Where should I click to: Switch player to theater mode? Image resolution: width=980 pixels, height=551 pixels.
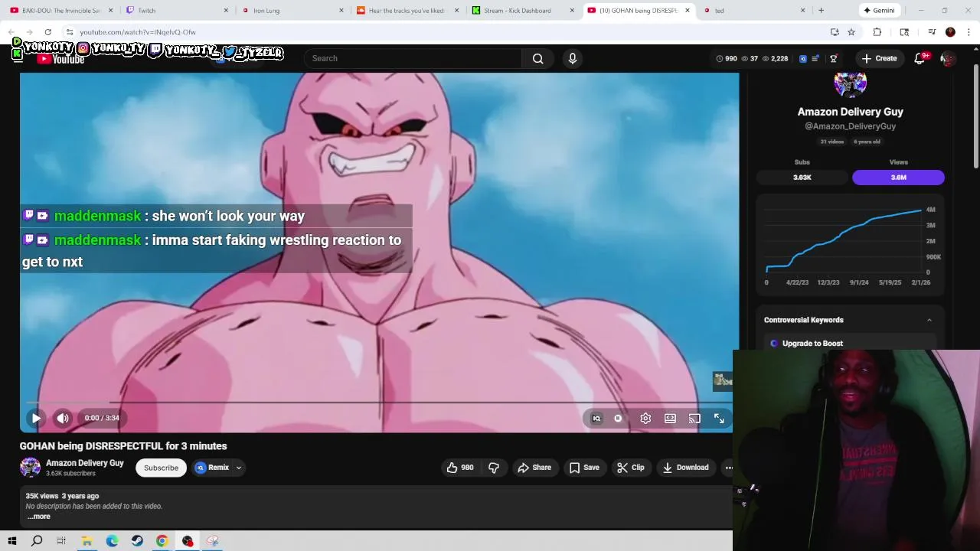pyautogui.click(x=670, y=418)
